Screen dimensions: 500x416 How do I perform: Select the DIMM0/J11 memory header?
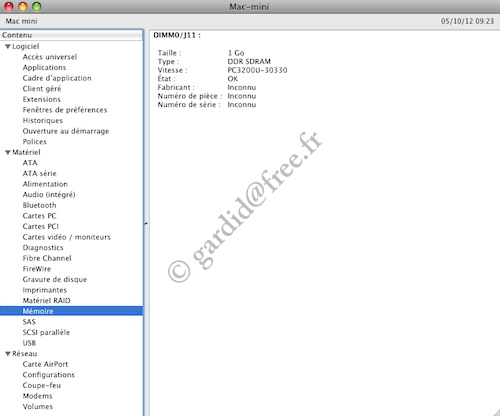177,35
